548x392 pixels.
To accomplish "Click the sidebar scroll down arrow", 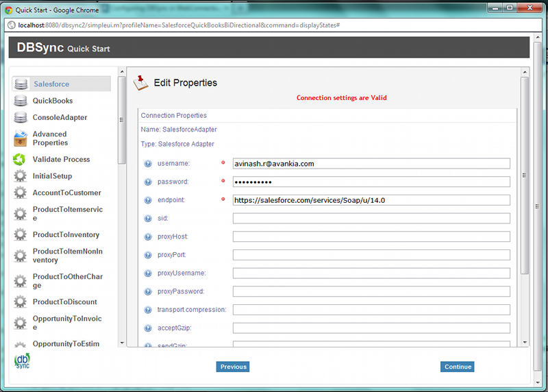I will click(122, 343).
